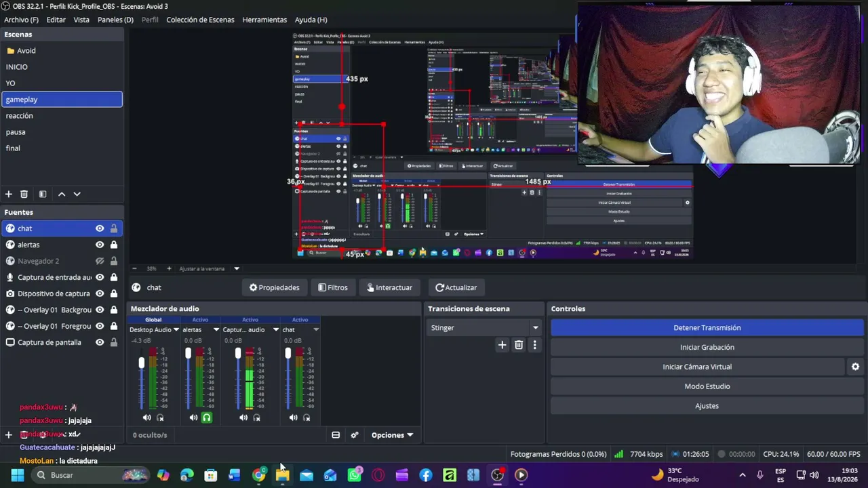The image size is (868, 488).
Task: Open WhatsApp from the taskbar
Action: click(354, 475)
